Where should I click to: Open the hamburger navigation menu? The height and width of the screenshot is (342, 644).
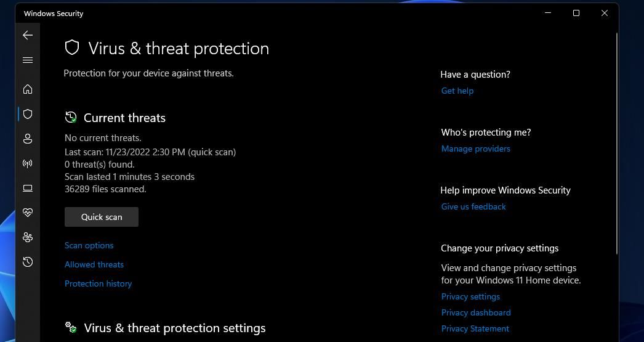coord(28,60)
